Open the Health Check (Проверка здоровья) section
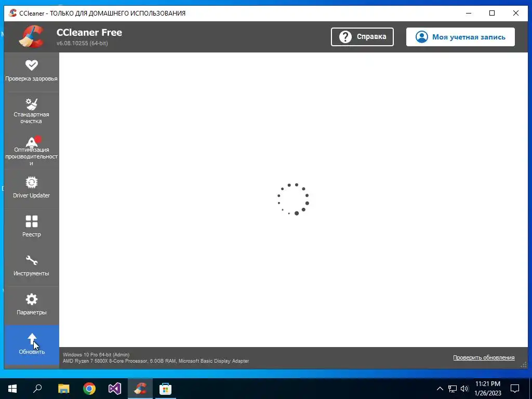Image resolution: width=532 pixels, height=399 pixels. tap(32, 72)
